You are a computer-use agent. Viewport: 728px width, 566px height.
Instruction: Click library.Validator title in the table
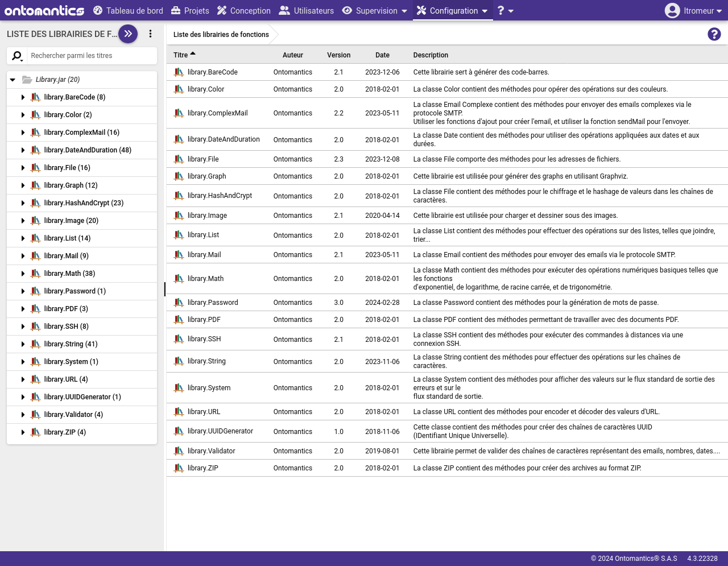pyautogui.click(x=211, y=451)
